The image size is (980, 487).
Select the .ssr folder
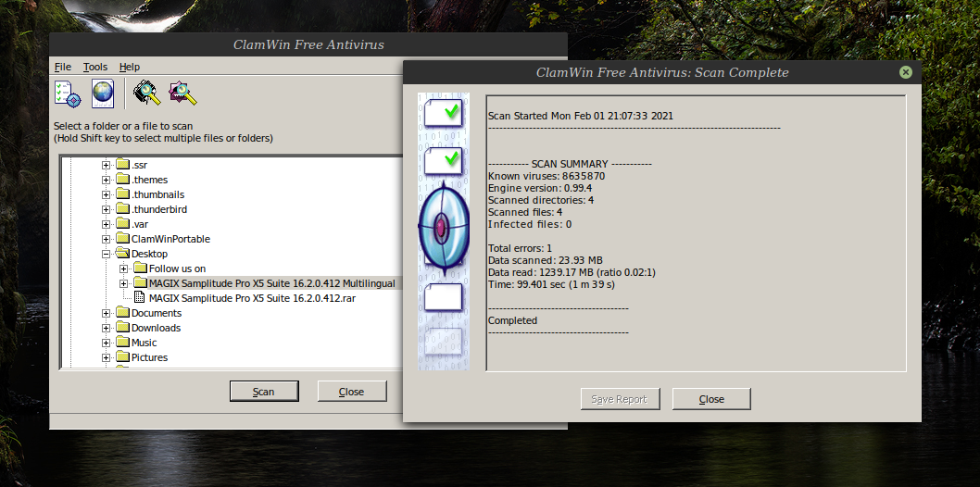point(139,165)
